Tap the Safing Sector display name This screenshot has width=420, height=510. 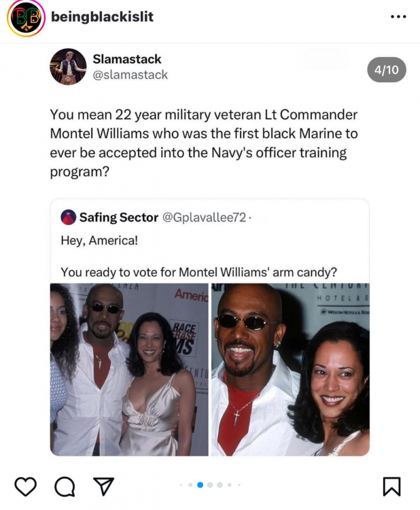(119, 218)
